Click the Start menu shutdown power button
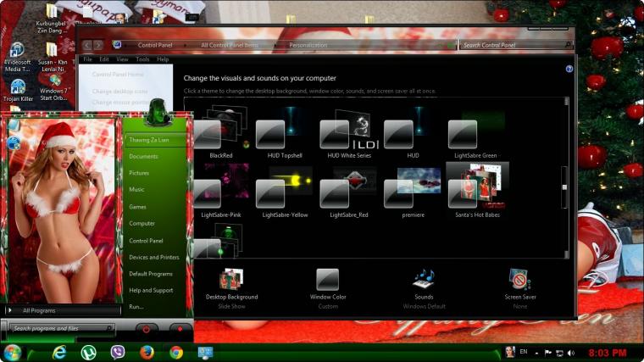644x362 pixels. (147, 329)
